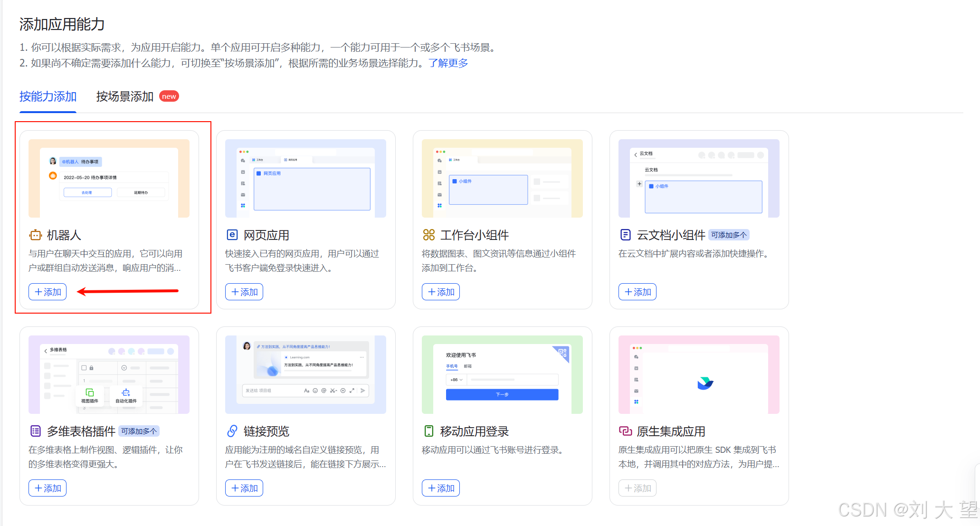Click the 机器人 preview thumbnail image

[109, 178]
